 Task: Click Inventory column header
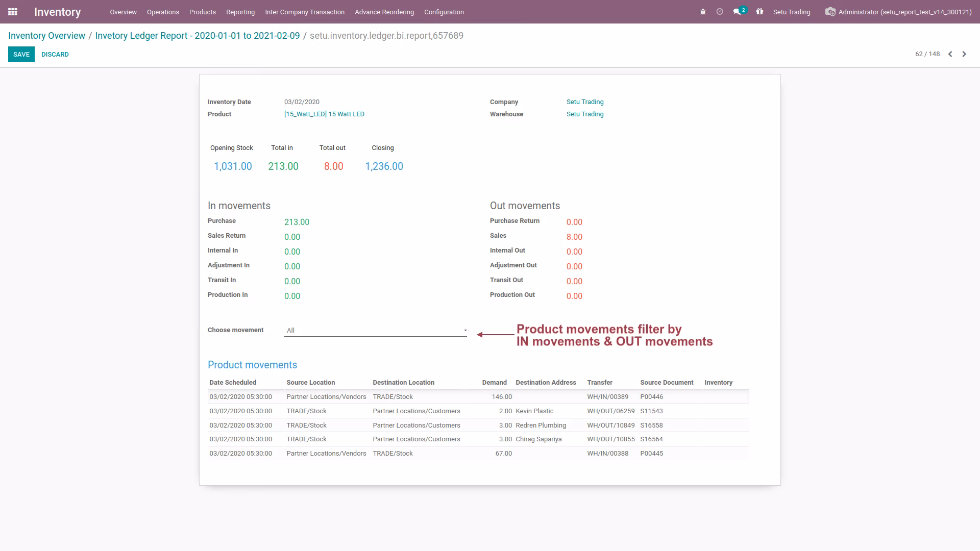pos(718,383)
